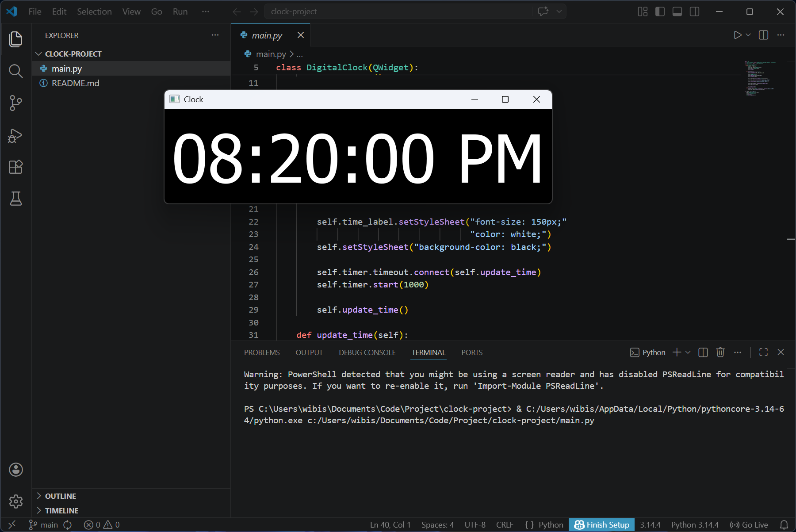Open the Testing flask icon view

click(x=15, y=199)
